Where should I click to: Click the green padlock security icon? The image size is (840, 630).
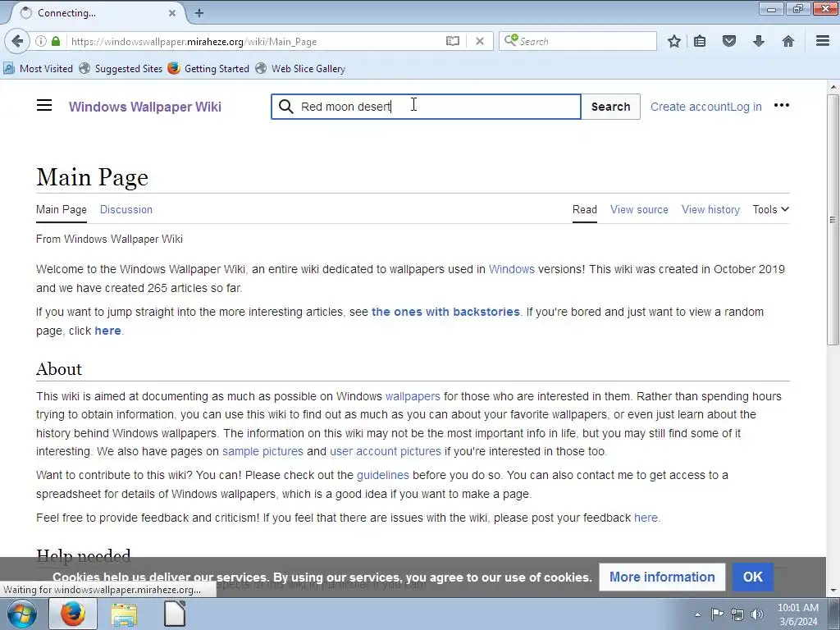pyautogui.click(x=56, y=41)
